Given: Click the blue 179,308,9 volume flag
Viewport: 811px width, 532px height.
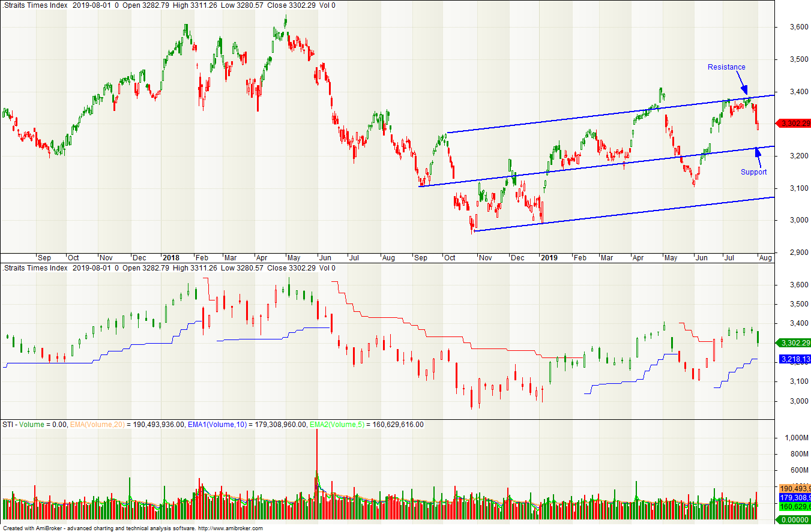Looking at the screenshot, I should (x=795, y=498).
